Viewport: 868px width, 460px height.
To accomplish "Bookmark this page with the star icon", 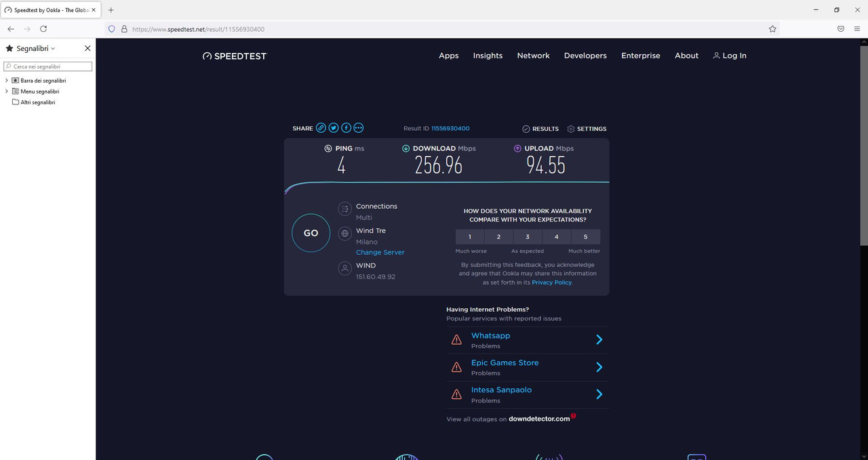I will (772, 29).
